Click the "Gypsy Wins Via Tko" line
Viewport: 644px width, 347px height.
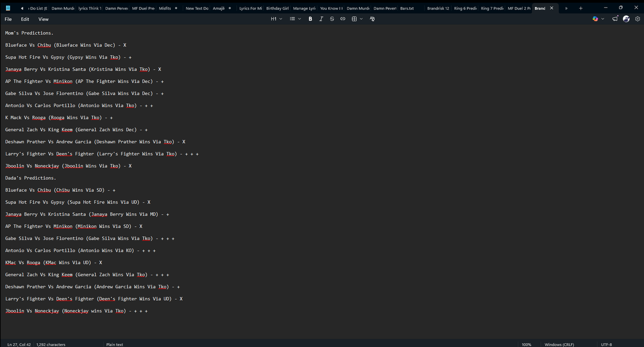click(69, 57)
